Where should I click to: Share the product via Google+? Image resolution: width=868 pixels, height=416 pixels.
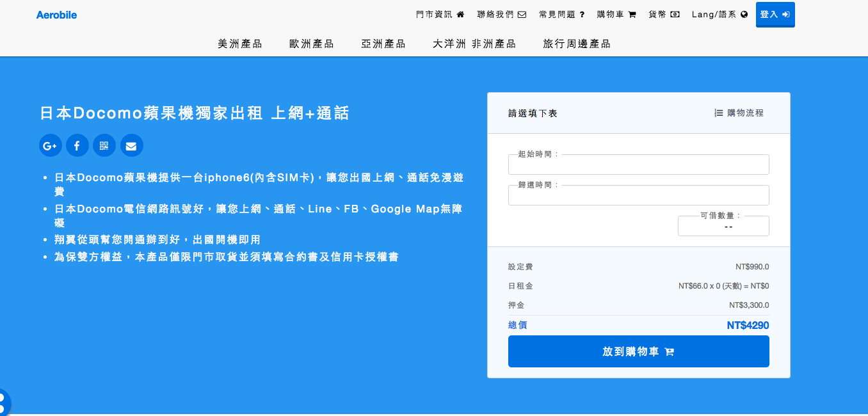50,145
